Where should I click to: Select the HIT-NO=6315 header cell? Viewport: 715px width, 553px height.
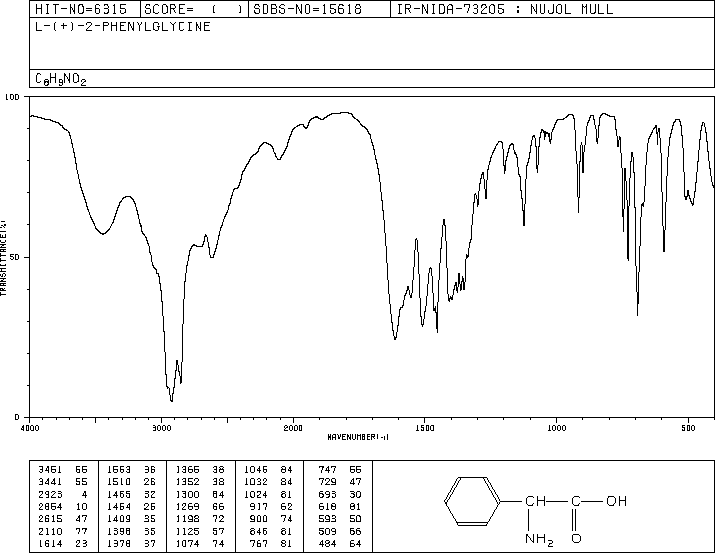click(85, 9)
